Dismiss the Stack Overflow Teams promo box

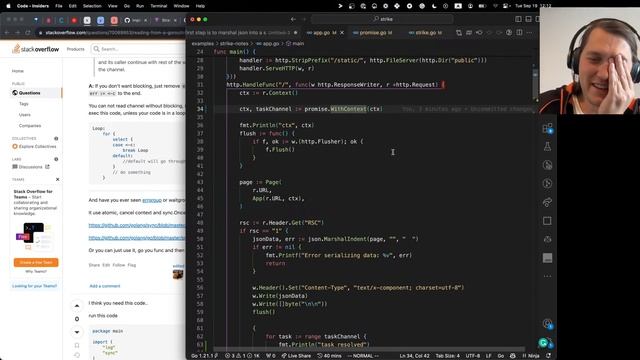(58, 179)
